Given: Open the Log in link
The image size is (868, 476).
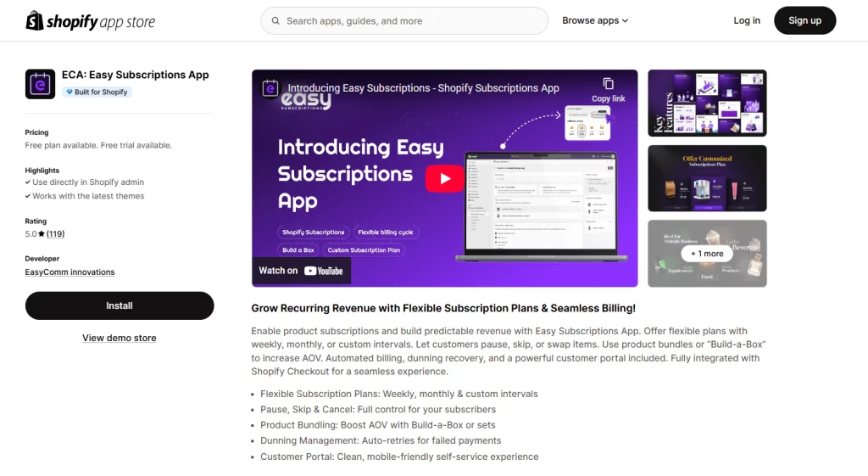Looking at the screenshot, I should tap(747, 20).
